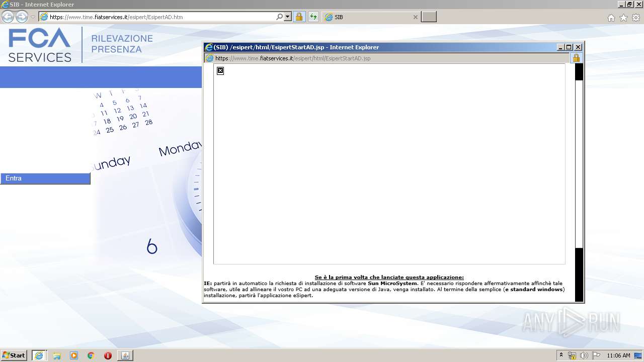The image size is (644, 362).
Task: Open a new tab button
Action: (429, 17)
